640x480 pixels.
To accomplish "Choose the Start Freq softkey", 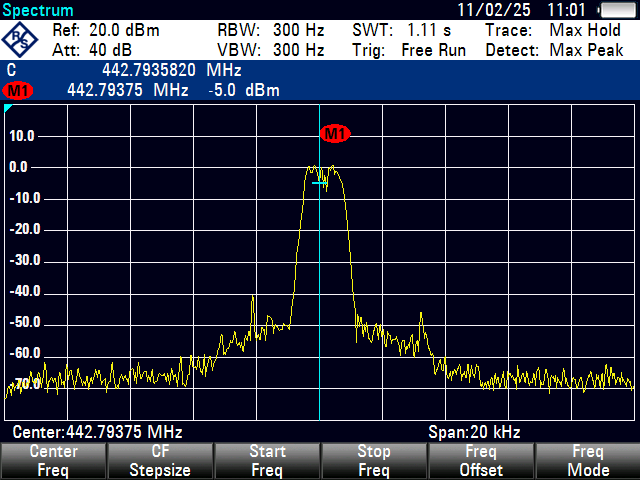I will pyautogui.click(x=267, y=461).
